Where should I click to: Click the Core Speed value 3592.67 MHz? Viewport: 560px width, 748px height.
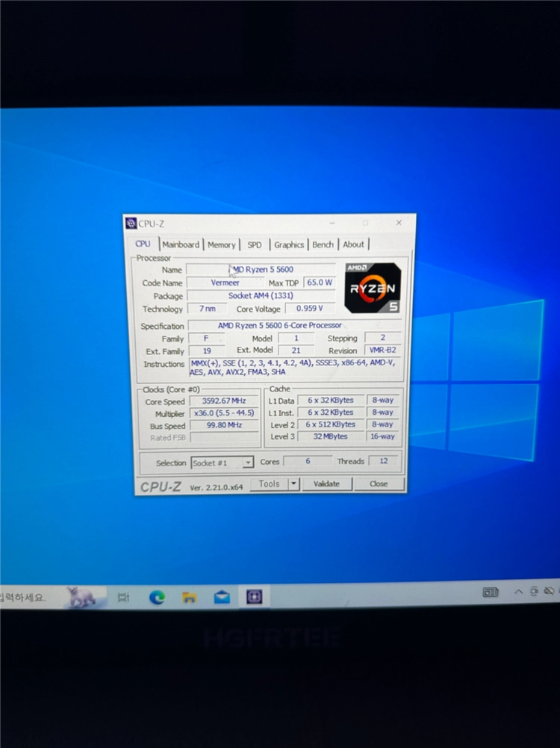tap(224, 401)
